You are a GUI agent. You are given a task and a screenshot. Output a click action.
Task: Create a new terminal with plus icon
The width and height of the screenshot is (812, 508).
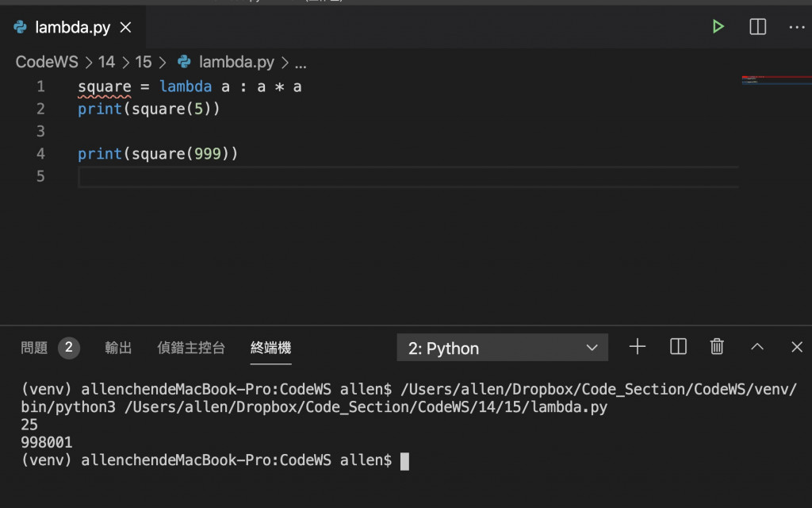638,346
